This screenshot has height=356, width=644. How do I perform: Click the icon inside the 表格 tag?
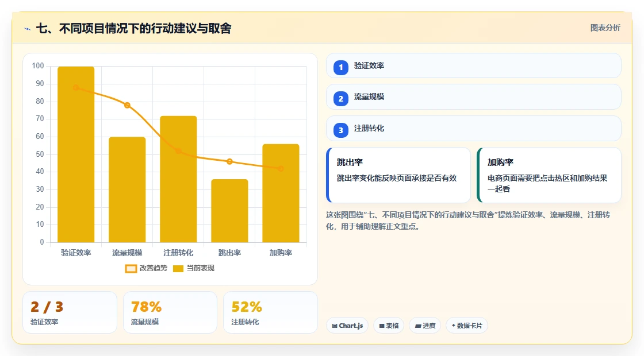coord(382,326)
